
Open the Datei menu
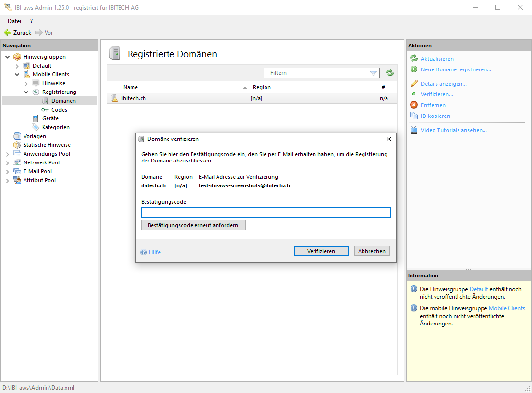tap(15, 21)
